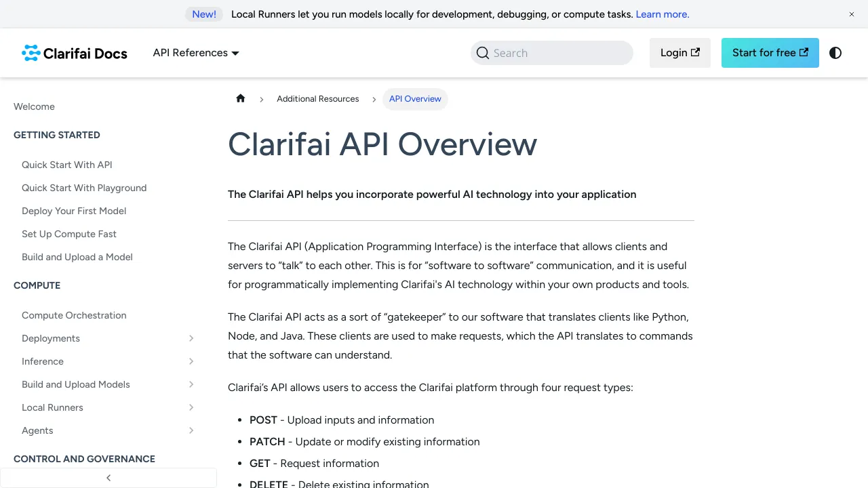Click the New! badge in banner
This screenshot has height=488, width=868.
[x=204, y=14]
